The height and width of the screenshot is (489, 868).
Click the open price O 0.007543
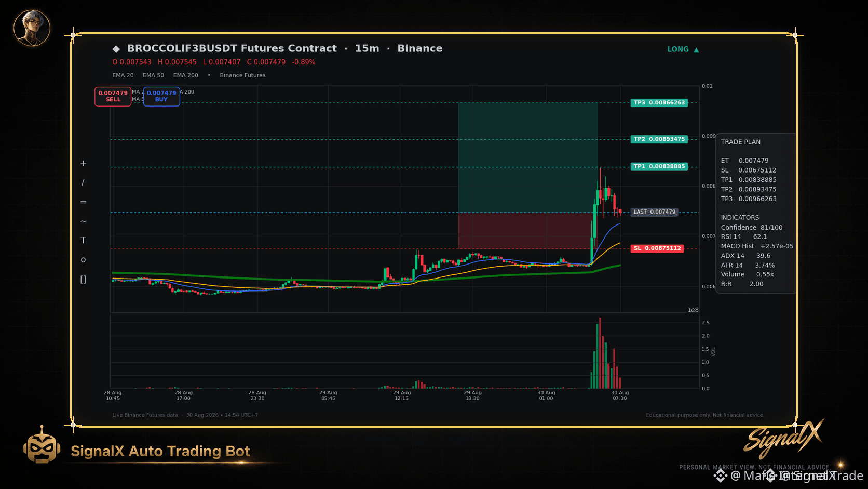132,62
